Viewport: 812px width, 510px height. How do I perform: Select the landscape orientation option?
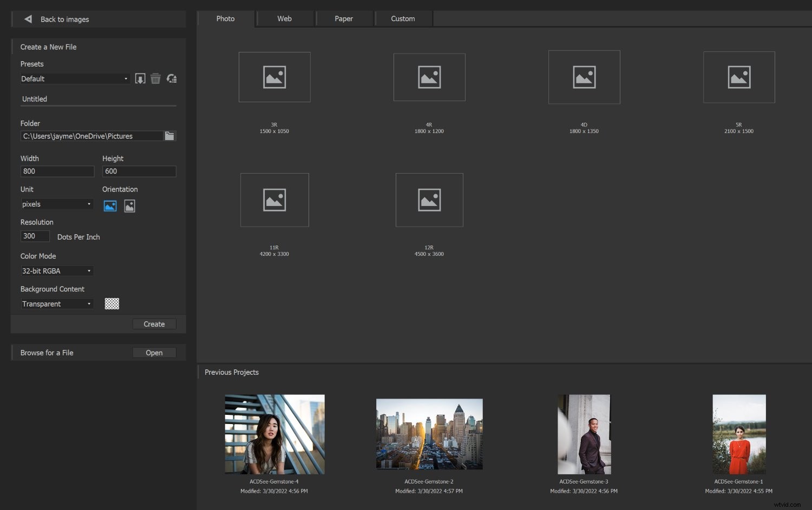(x=110, y=206)
